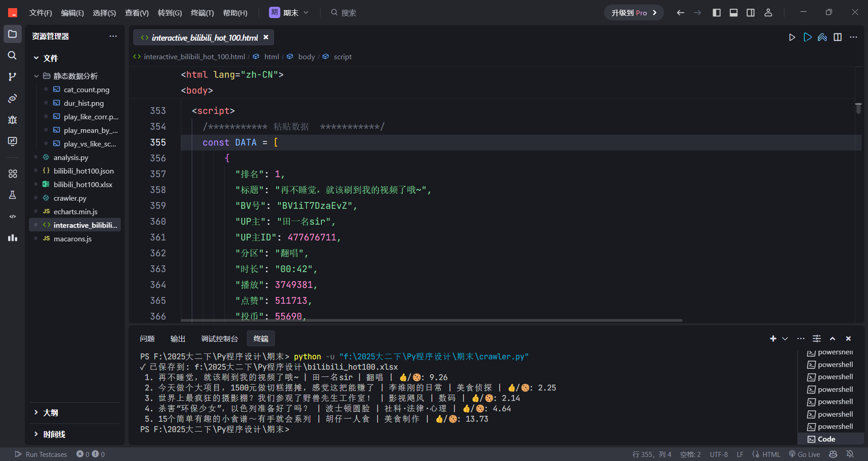Open Source Control view icon
Viewport: 868px width, 461px height.
pyautogui.click(x=13, y=77)
